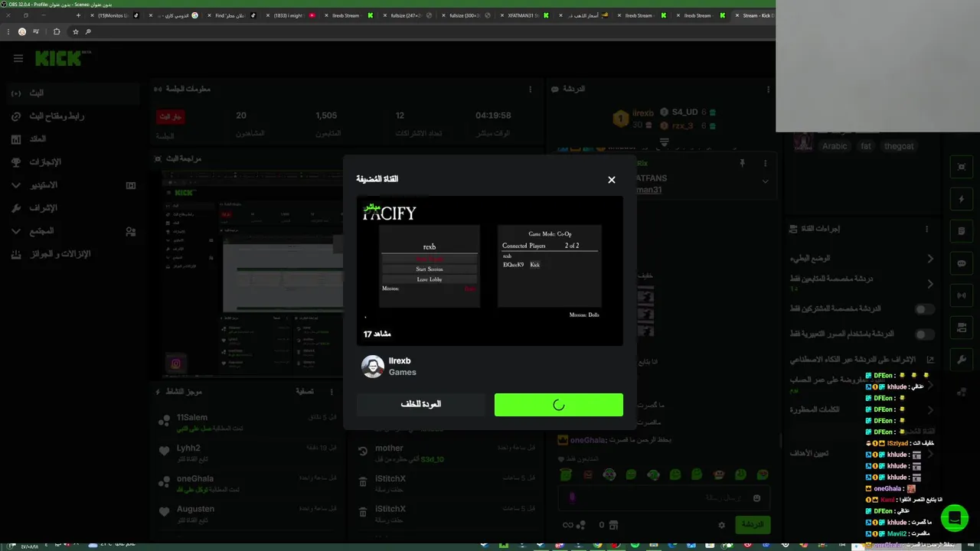Open activity feed panel three-dot menu

pyautogui.click(x=332, y=391)
